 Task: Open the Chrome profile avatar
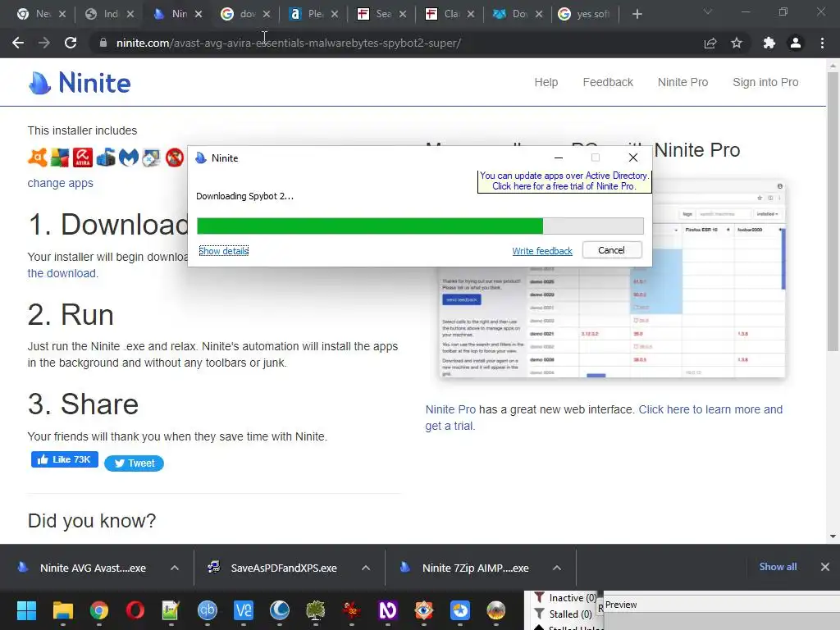click(x=796, y=43)
